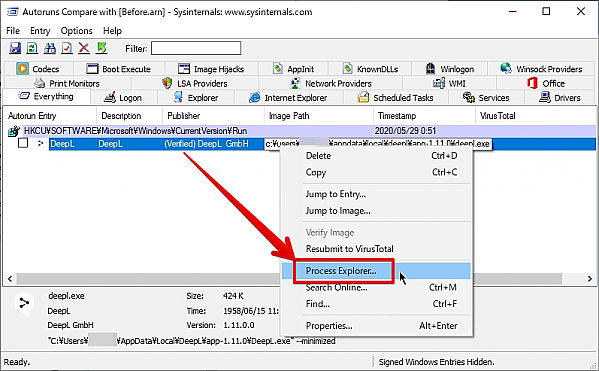Select the Everything tab
This screenshot has width=599, height=371.
pyautogui.click(x=46, y=96)
